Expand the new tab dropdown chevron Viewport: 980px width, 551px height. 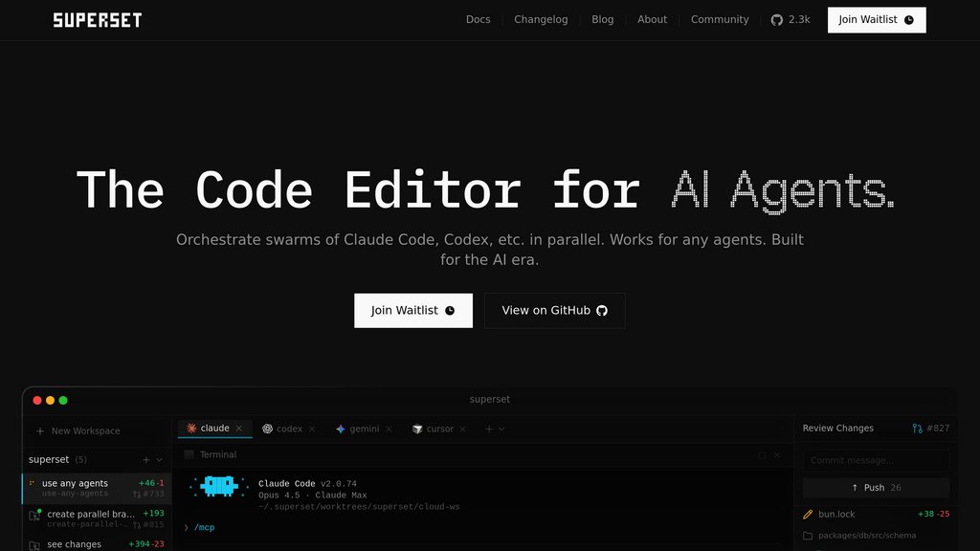point(501,430)
